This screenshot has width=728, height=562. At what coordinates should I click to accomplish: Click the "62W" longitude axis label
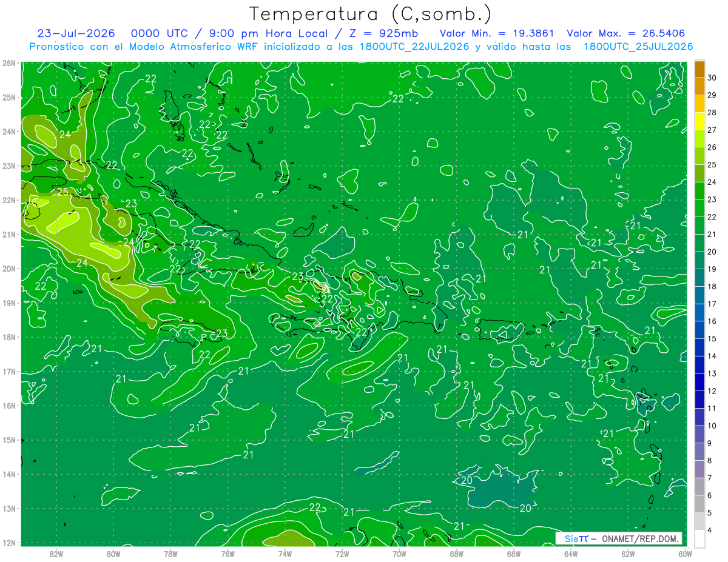[x=628, y=554]
